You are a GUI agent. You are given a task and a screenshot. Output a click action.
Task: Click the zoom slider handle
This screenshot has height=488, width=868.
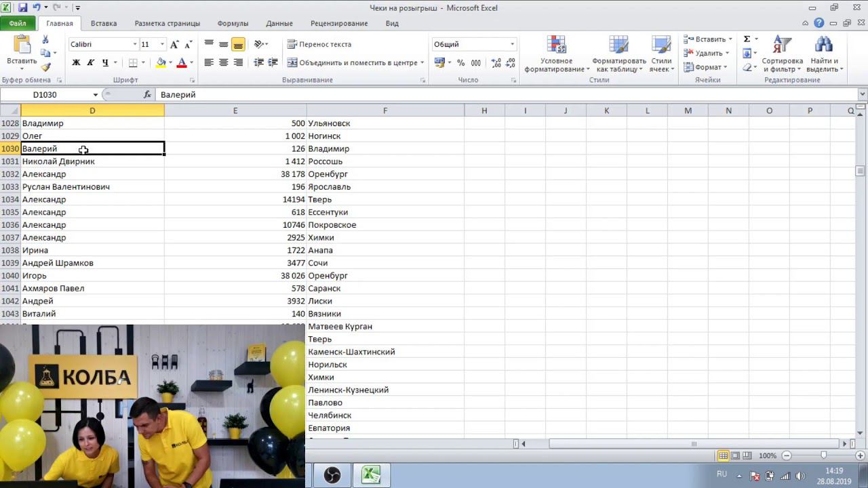pyautogui.click(x=823, y=455)
